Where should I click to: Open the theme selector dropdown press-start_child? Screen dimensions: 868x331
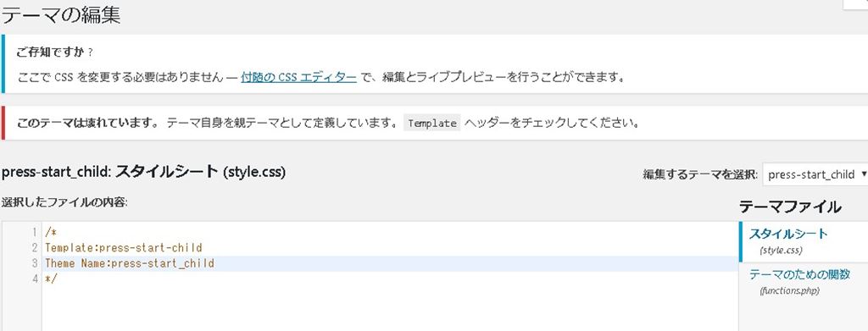tap(815, 174)
